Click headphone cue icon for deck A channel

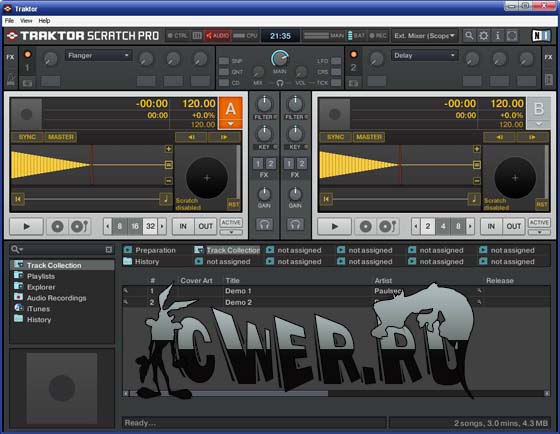tap(264, 225)
